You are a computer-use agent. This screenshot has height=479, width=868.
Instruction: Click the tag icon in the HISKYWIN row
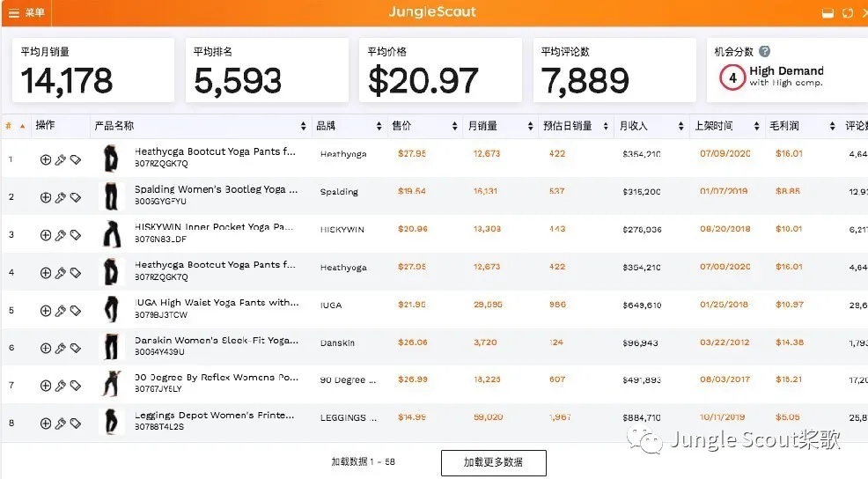76,235
